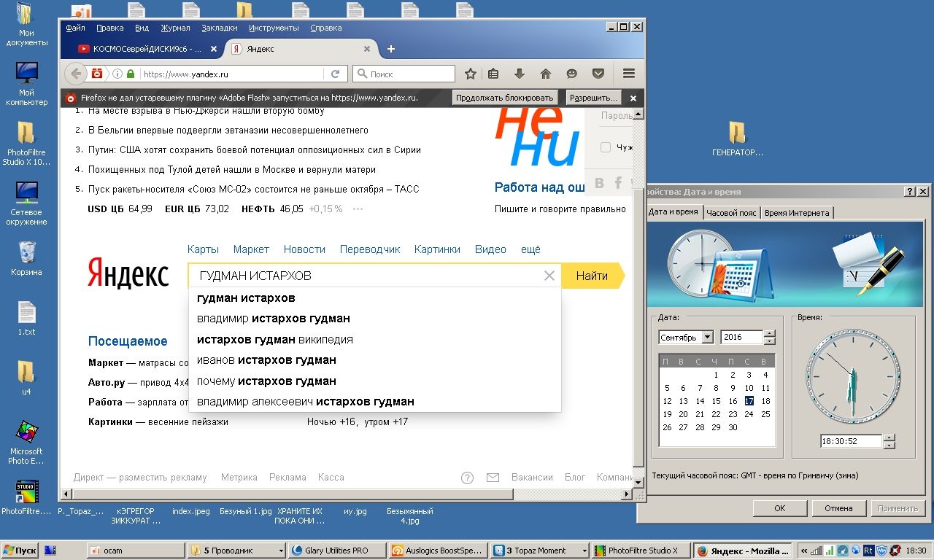Click the Pocket icon in Firefox toolbar
Screen dimensions: 934x560
point(598,74)
